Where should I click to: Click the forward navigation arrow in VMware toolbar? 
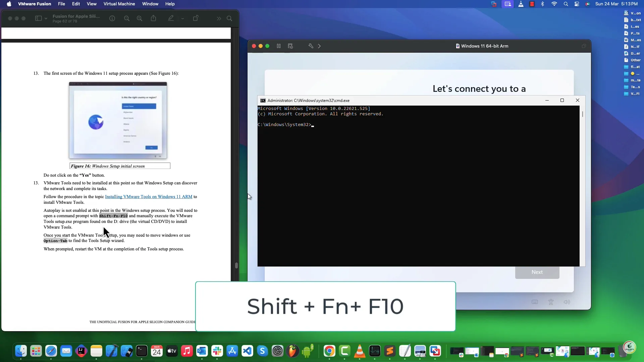point(320,46)
